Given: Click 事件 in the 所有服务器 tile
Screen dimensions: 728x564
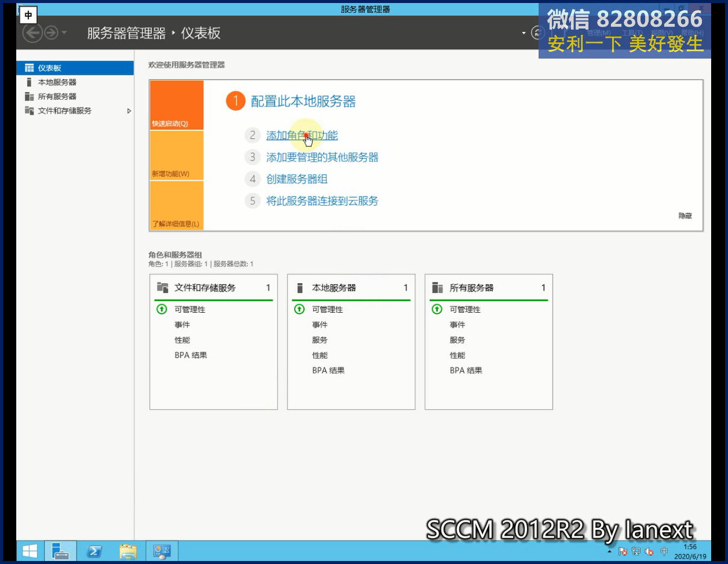Looking at the screenshot, I should click(458, 325).
